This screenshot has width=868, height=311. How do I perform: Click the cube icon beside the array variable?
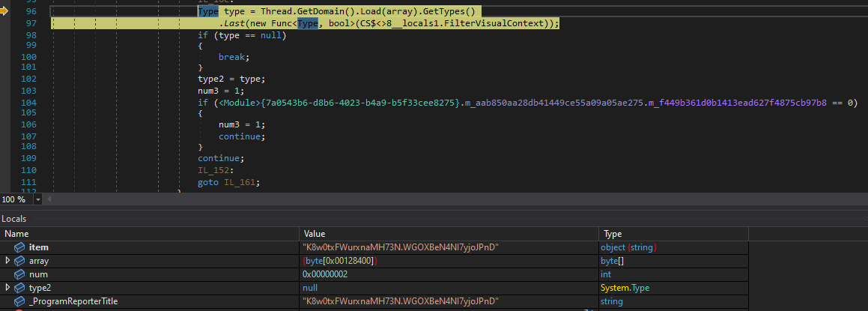pyautogui.click(x=19, y=261)
